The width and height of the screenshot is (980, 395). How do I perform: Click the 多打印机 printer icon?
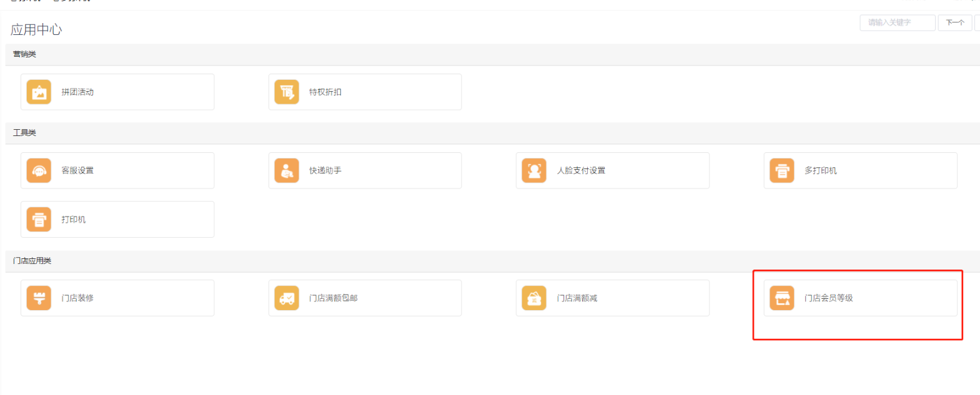pos(782,171)
